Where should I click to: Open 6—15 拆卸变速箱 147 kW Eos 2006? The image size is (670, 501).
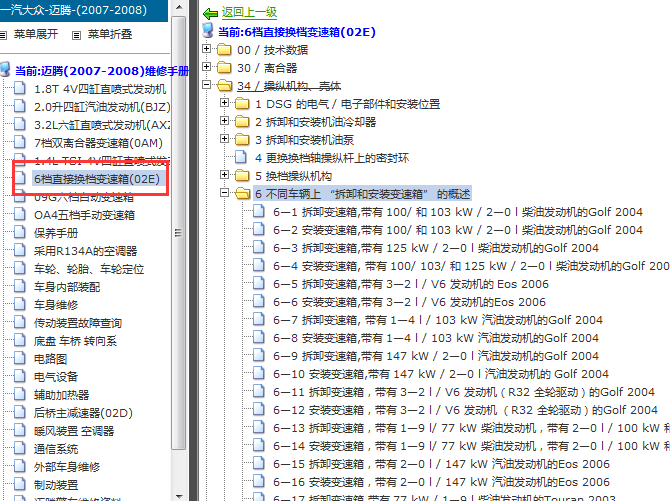441,464
